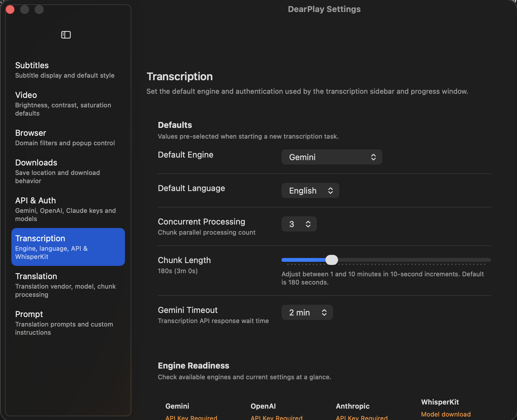This screenshot has width=517, height=420.
Task: Toggle the sidebar visibility icon
Action: click(66, 35)
